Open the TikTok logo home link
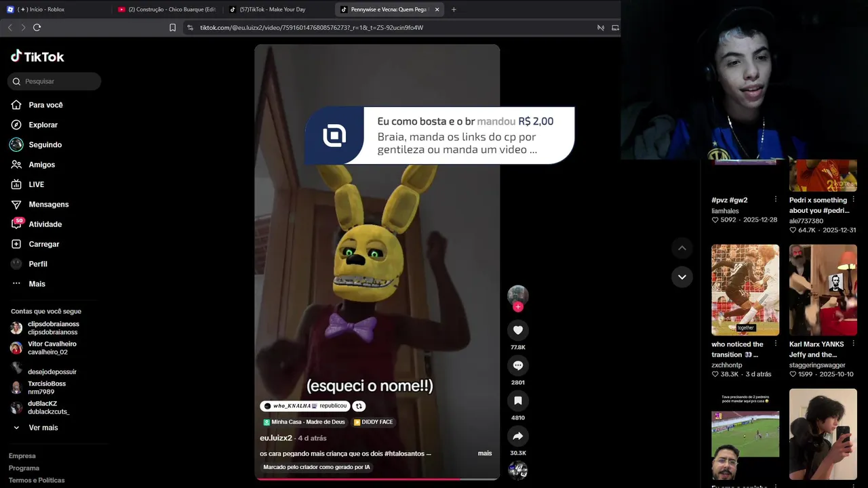Viewport: 868px width, 488px height. pyautogui.click(x=37, y=57)
